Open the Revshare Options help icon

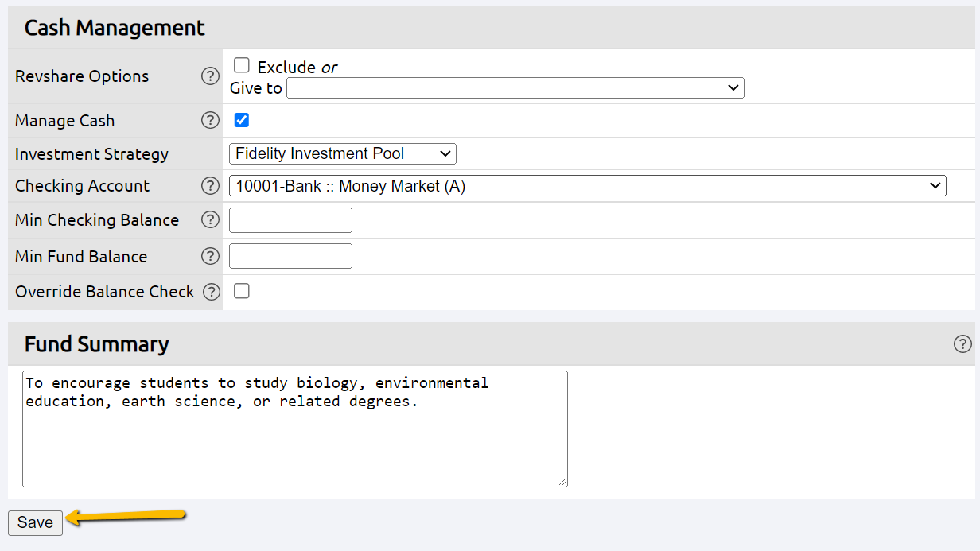click(x=210, y=76)
